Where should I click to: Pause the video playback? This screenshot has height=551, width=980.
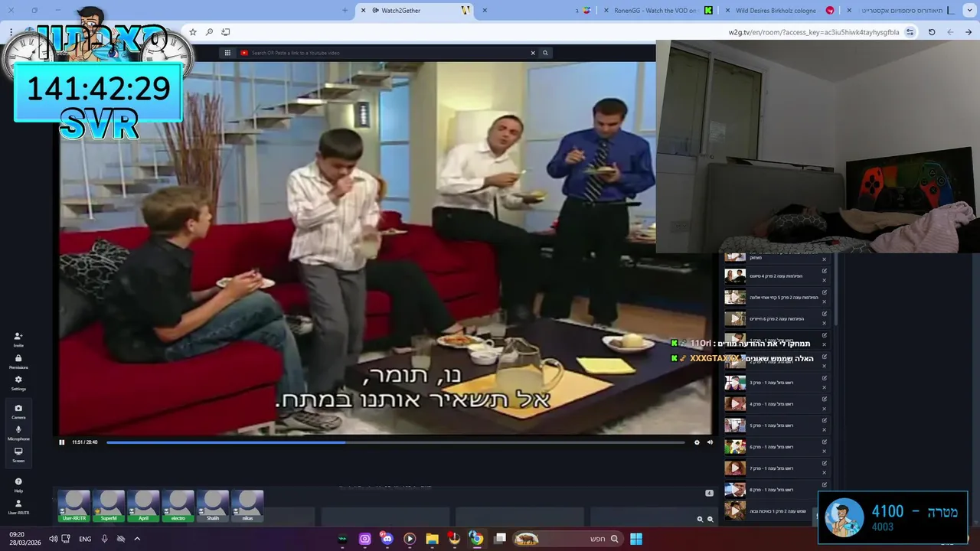click(62, 442)
